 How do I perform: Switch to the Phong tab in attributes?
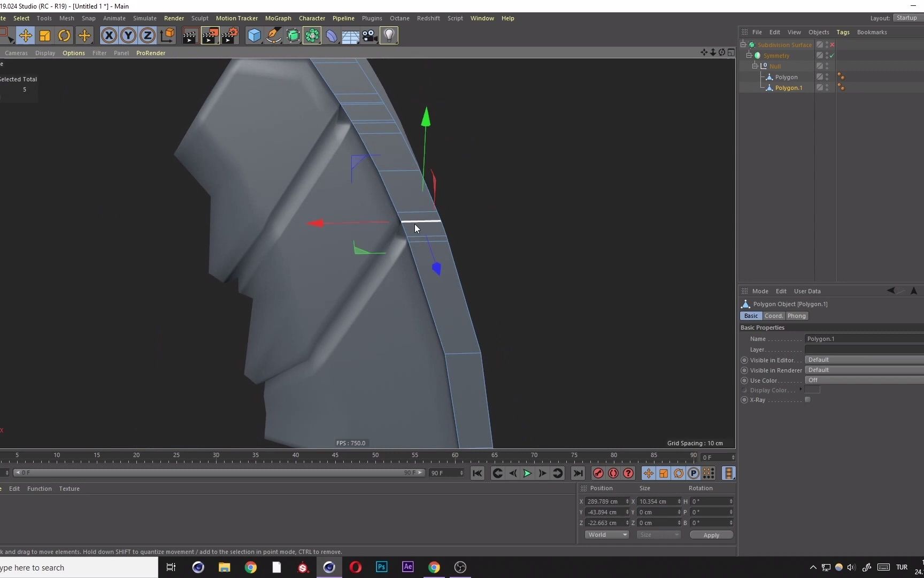click(797, 316)
